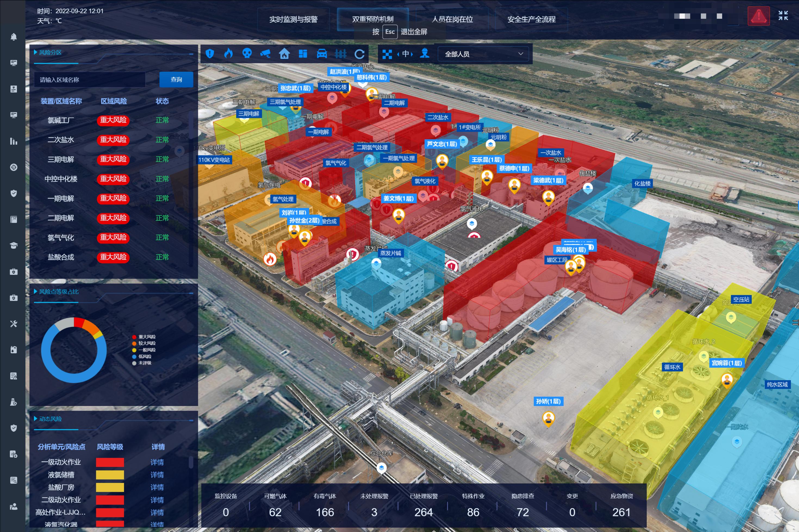
Task: Click the 查询 search button
Action: (176, 79)
